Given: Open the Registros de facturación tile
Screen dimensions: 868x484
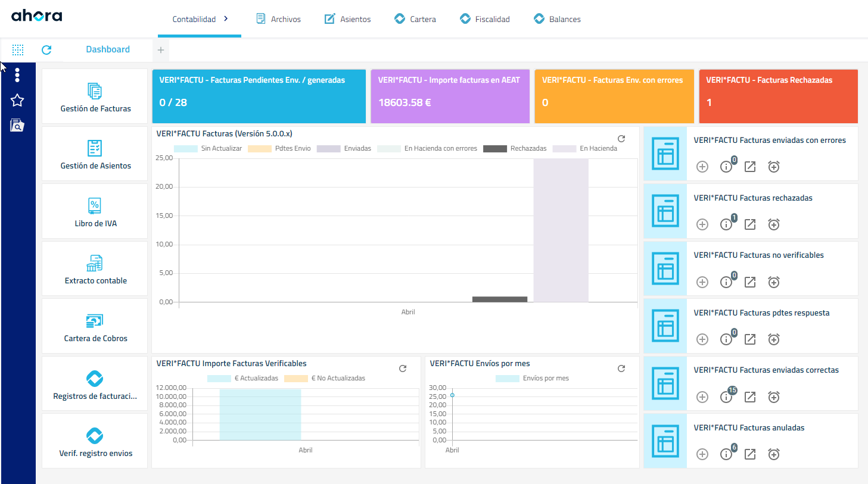Looking at the screenshot, I should point(95,383).
